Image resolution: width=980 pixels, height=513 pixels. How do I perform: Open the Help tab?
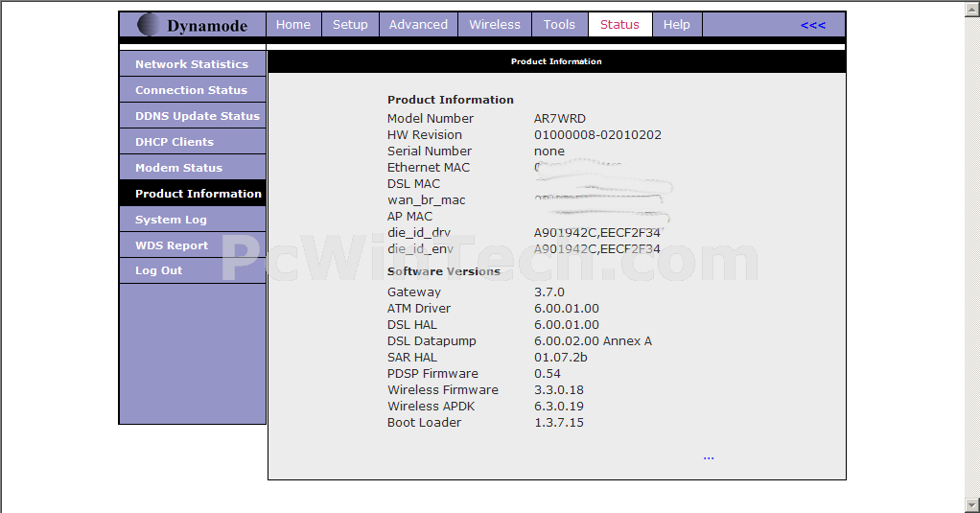point(676,24)
